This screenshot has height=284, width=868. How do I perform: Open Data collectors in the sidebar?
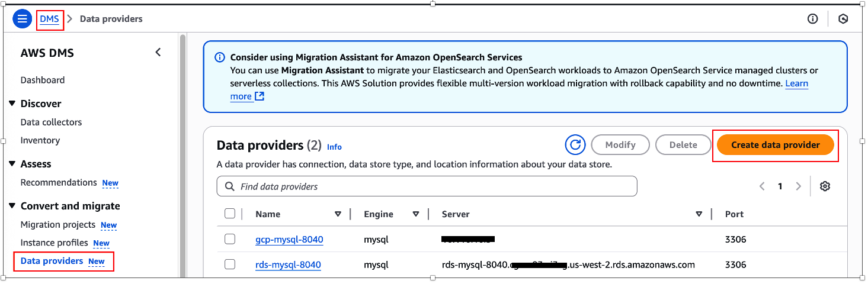point(51,122)
